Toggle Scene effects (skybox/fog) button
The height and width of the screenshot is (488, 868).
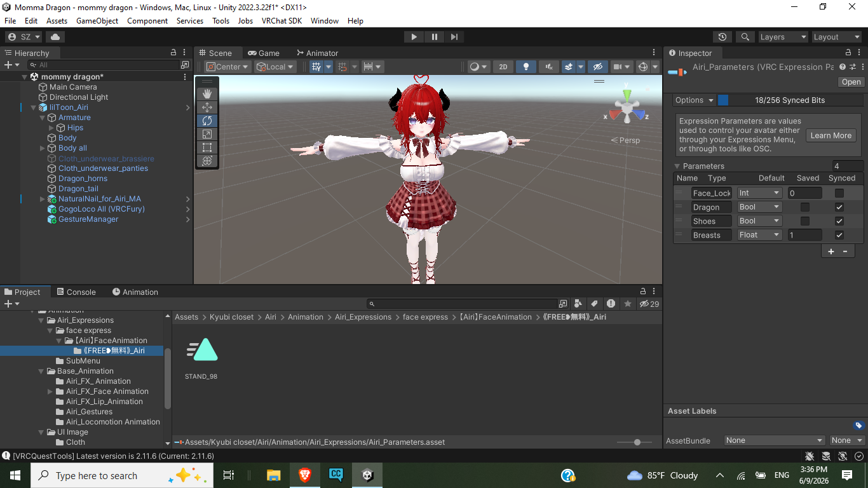[569, 67]
